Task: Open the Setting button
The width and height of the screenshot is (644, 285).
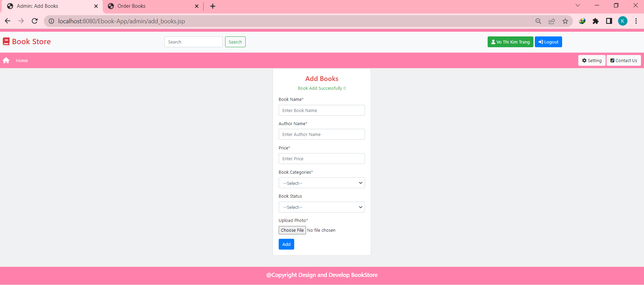Action: coord(592,60)
